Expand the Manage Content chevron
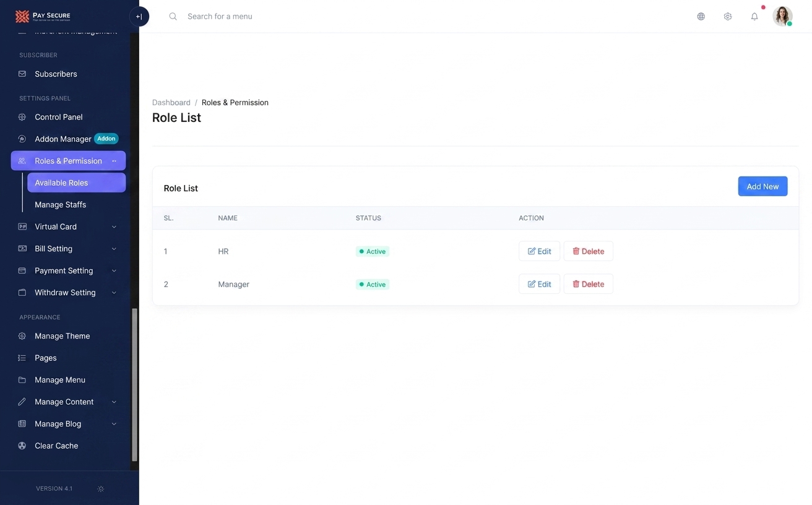 pos(114,402)
